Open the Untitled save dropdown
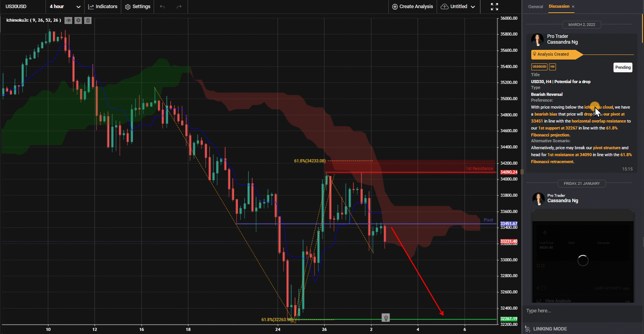This screenshot has width=644, height=334. click(x=458, y=7)
